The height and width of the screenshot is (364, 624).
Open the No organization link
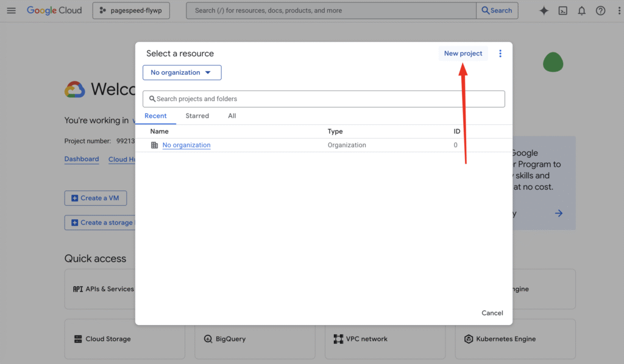click(x=186, y=145)
